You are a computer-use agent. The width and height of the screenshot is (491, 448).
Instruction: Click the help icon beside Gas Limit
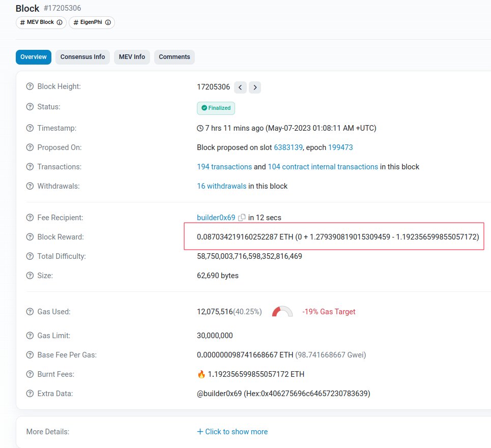(x=30, y=336)
